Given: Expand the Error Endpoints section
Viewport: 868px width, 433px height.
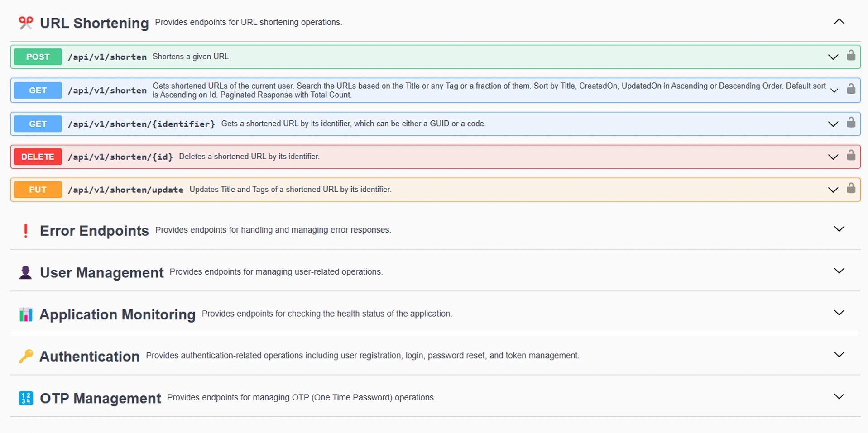Looking at the screenshot, I should click(x=839, y=228).
